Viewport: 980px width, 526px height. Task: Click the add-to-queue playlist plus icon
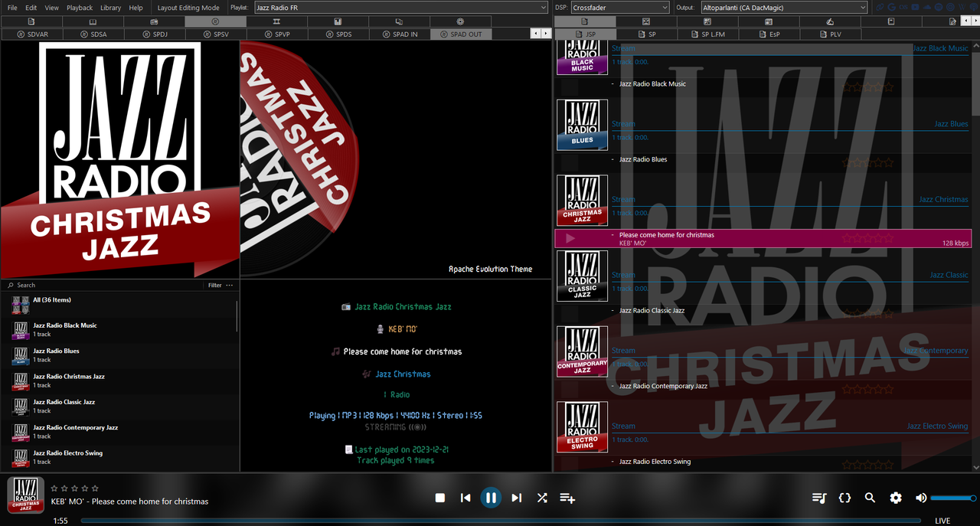pyautogui.click(x=567, y=498)
